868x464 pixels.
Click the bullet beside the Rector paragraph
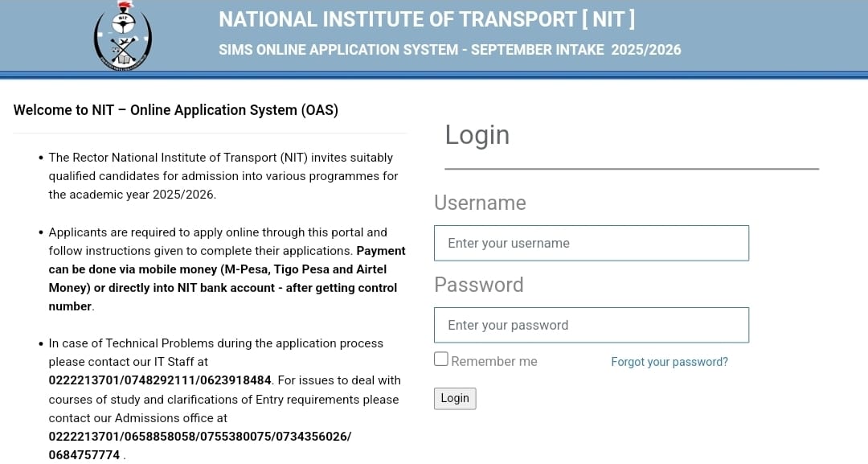41,158
